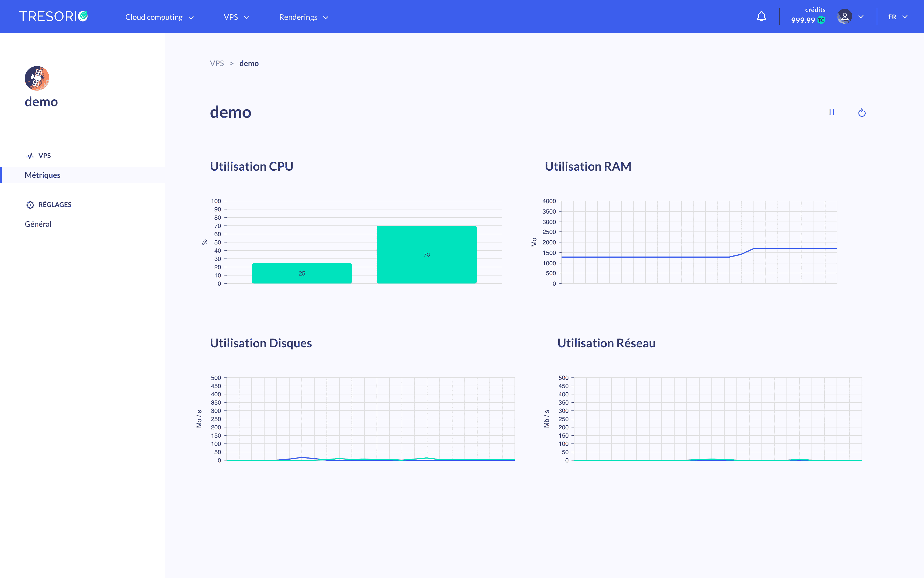Click the Utilisation Disques heading
Screen dimensions: 924x578
(x=261, y=343)
